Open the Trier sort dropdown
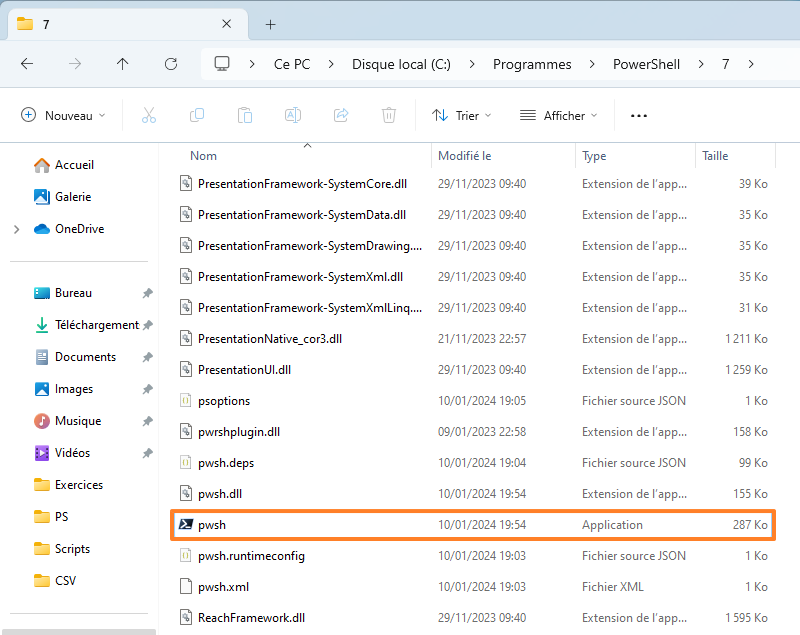 tap(461, 115)
